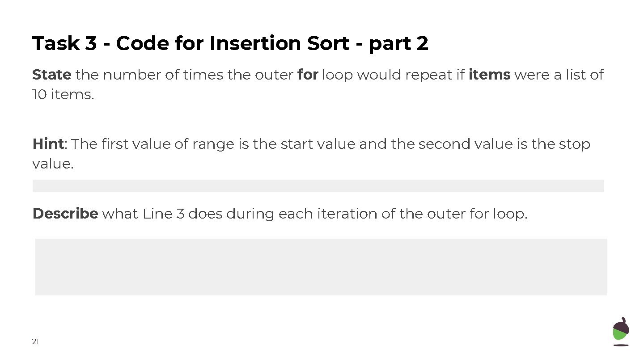Image resolution: width=644 pixels, height=362 pixels.
Task: Click the "10 items." text
Action: pyautogui.click(x=63, y=95)
